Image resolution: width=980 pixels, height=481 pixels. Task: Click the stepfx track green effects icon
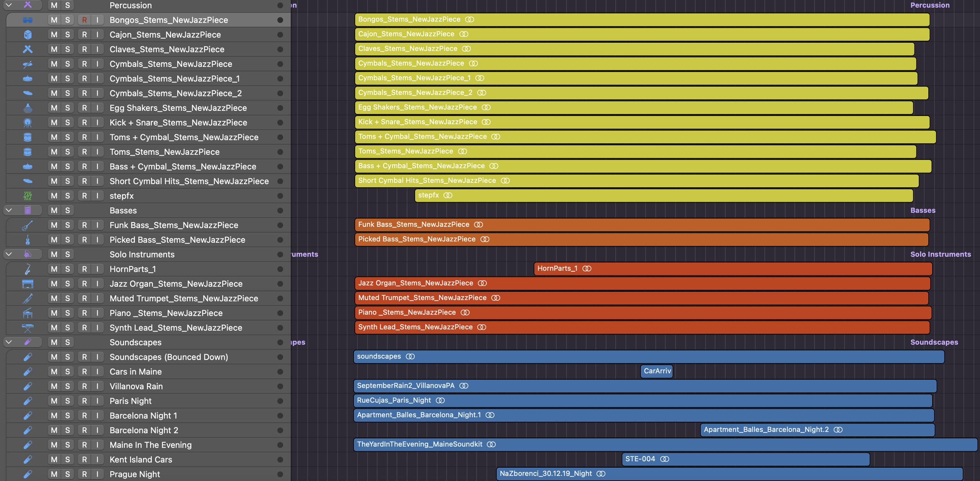coord(27,196)
